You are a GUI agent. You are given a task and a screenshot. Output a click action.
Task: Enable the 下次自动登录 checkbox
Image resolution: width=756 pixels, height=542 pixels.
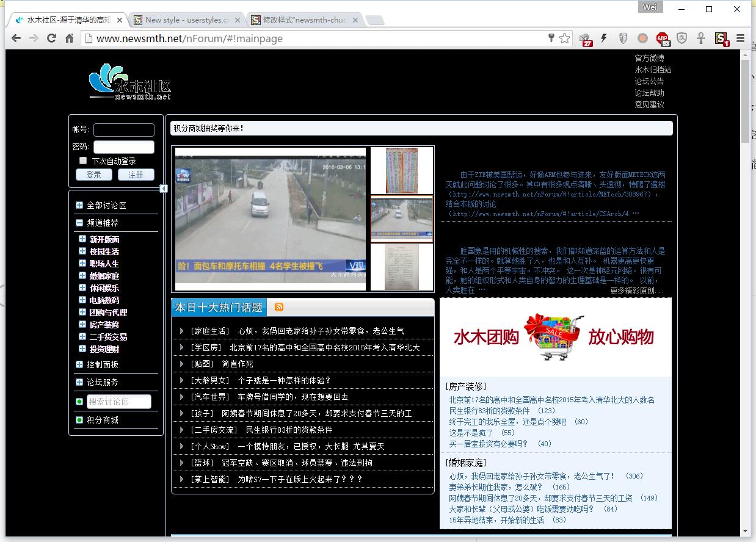[x=83, y=161]
